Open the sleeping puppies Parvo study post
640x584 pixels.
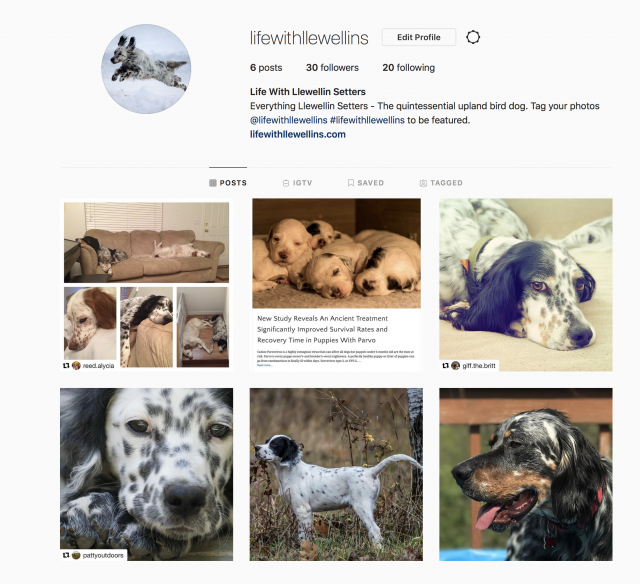click(336, 285)
